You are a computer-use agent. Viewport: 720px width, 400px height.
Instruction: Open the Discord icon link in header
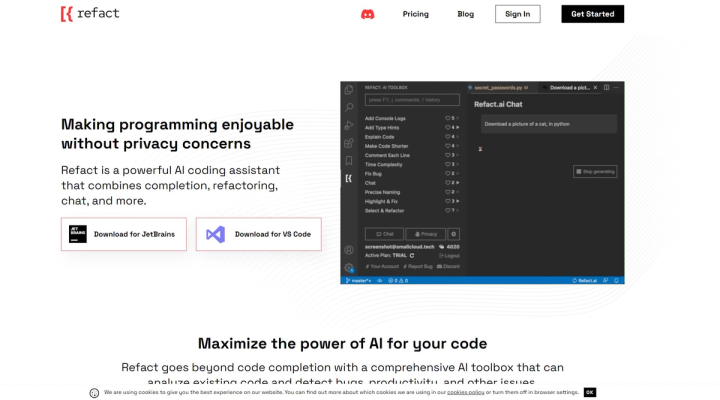[x=368, y=14]
